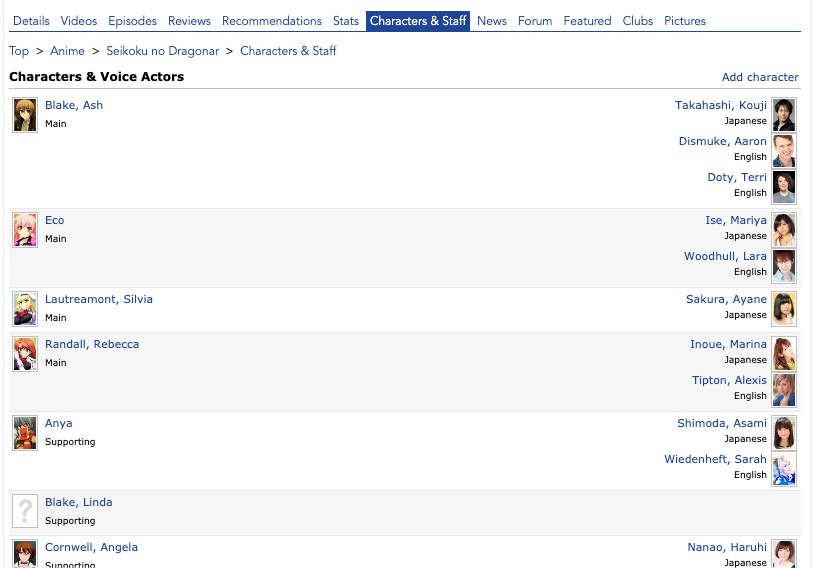Switch to the Featured tab
This screenshot has width=818, height=568.
pyautogui.click(x=587, y=21)
